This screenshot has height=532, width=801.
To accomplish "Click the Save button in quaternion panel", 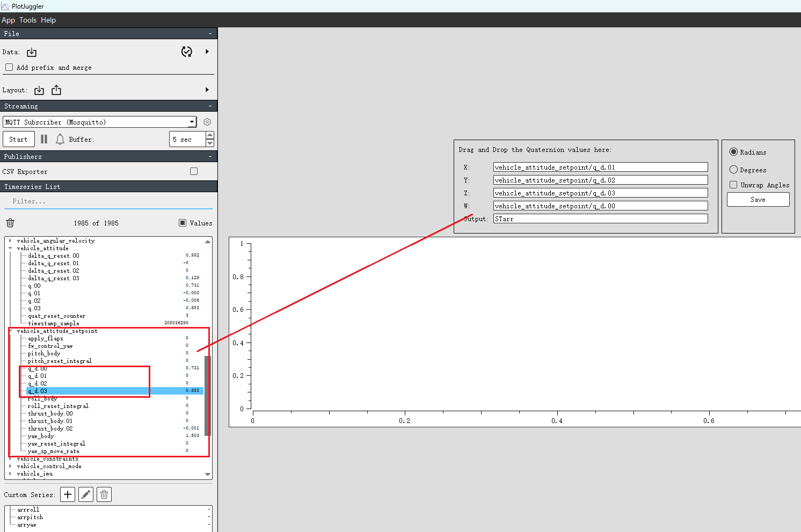I will pyautogui.click(x=758, y=199).
